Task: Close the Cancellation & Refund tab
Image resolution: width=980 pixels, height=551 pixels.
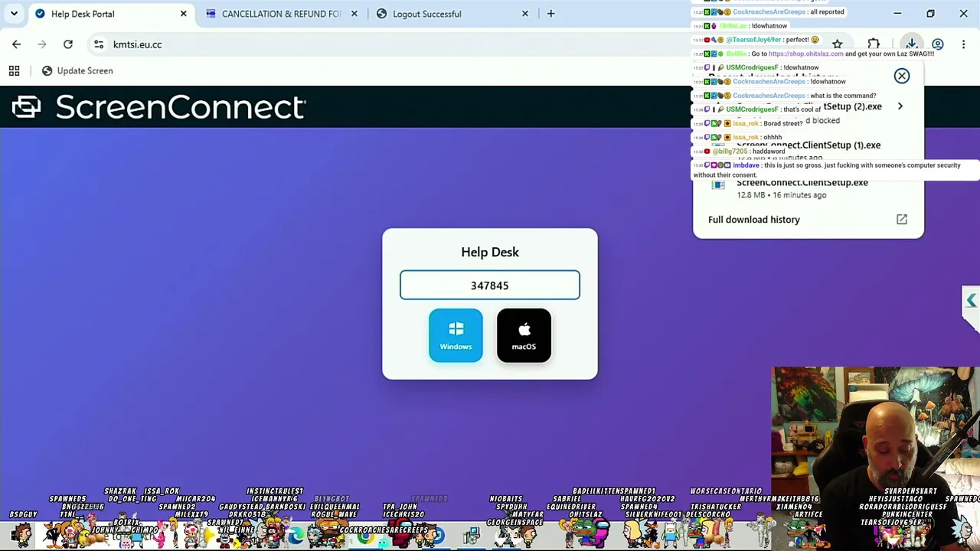Action: point(354,14)
